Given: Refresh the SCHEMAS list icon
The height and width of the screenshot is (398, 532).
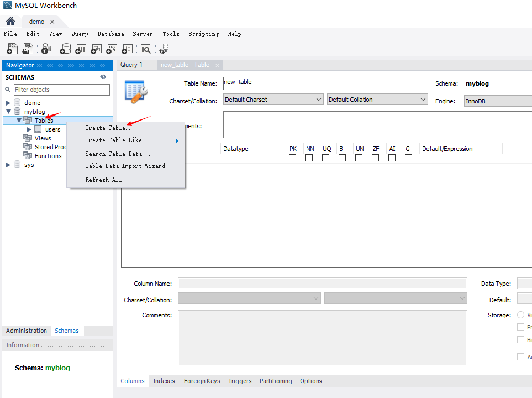Looking at the screenshot, I should 103,77.
